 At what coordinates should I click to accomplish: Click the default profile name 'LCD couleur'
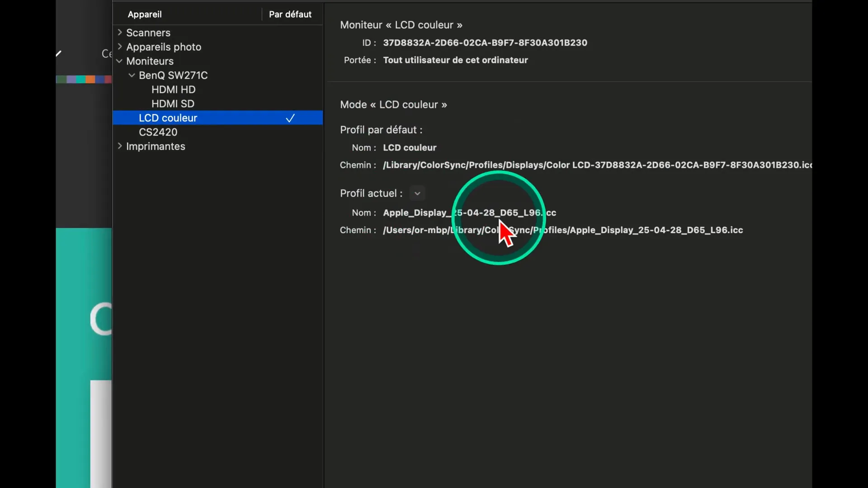[410, 148]
